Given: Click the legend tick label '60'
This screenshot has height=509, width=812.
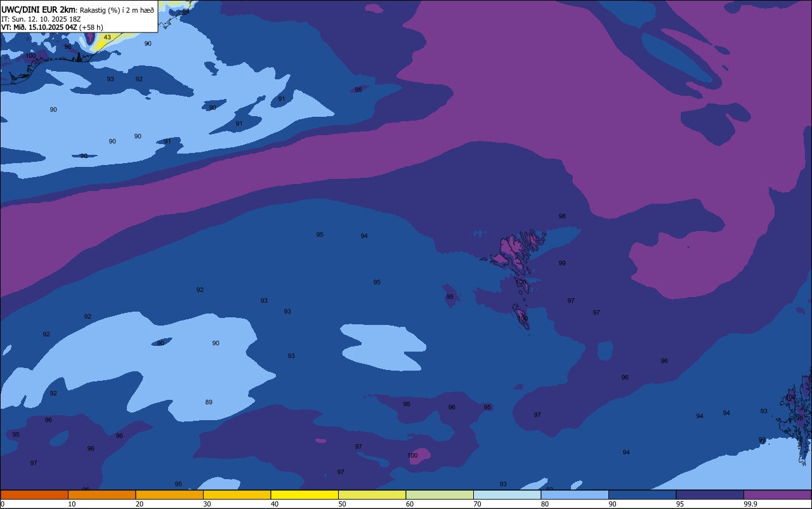Looking at the screenshot, I should coord(410,504).
